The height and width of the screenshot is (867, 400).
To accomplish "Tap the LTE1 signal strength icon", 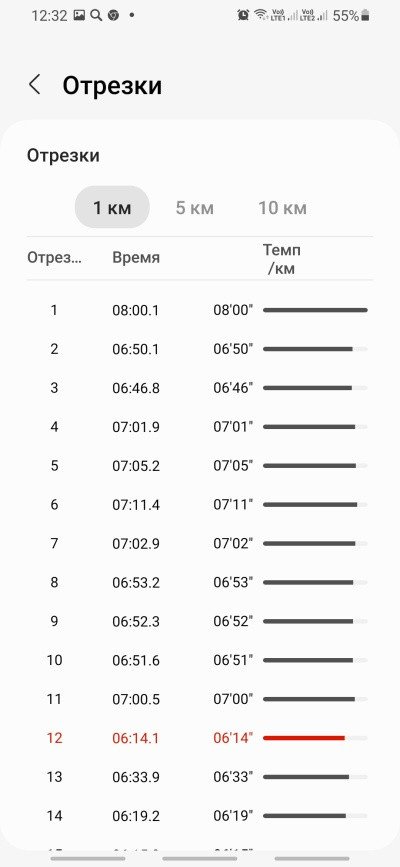I will click(283, 15).
